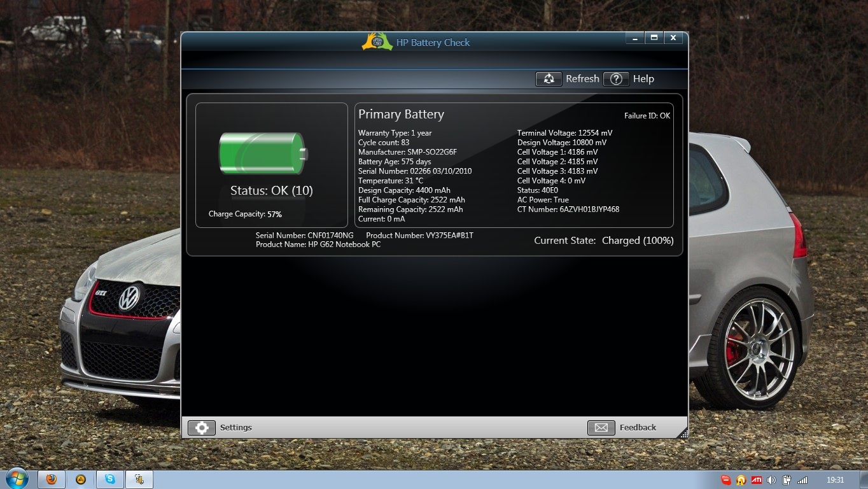868x489 pixels.
Task: Click 'Design Capacity: 4400 mAh'
Action: pyautogui.click(x=404, y=190)
